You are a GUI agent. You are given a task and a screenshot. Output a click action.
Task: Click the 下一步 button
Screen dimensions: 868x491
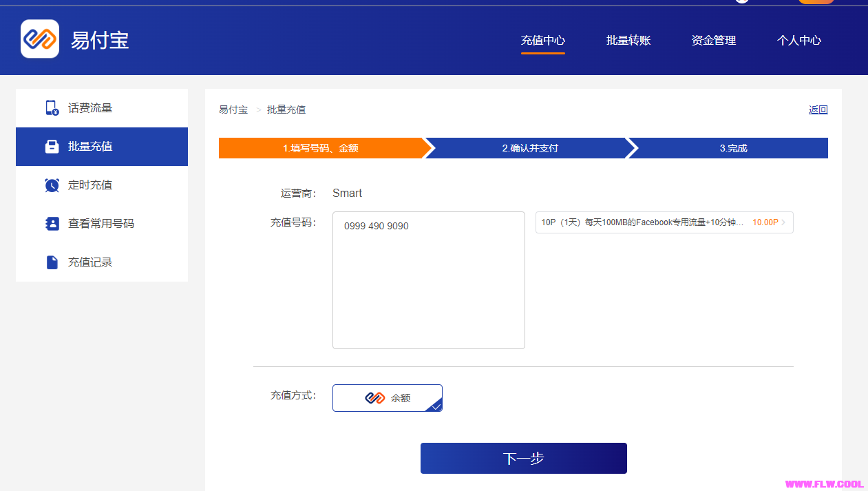pyautogui.click(x=524, y=459)
